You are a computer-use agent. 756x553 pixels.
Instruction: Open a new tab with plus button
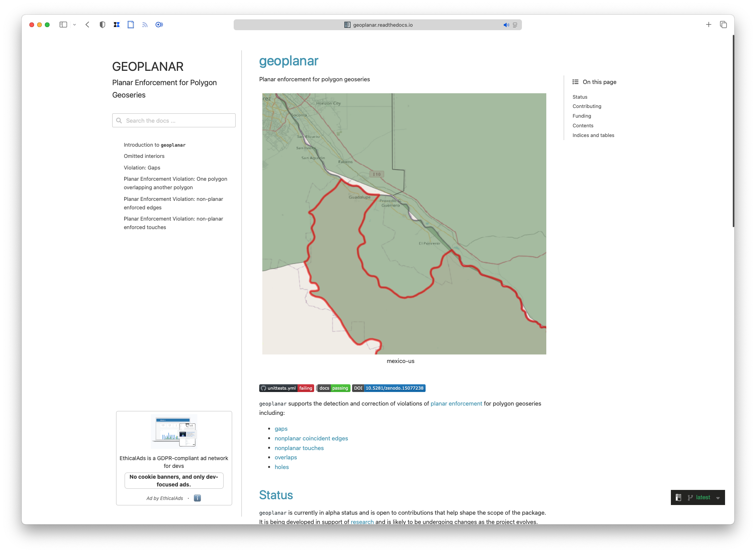tap(708, 25)
